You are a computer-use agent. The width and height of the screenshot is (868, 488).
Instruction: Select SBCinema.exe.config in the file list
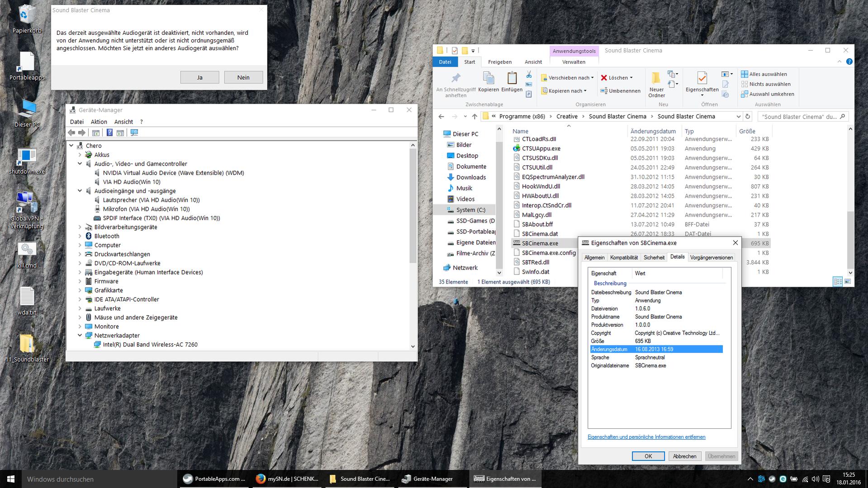click(x=549, y=253)
